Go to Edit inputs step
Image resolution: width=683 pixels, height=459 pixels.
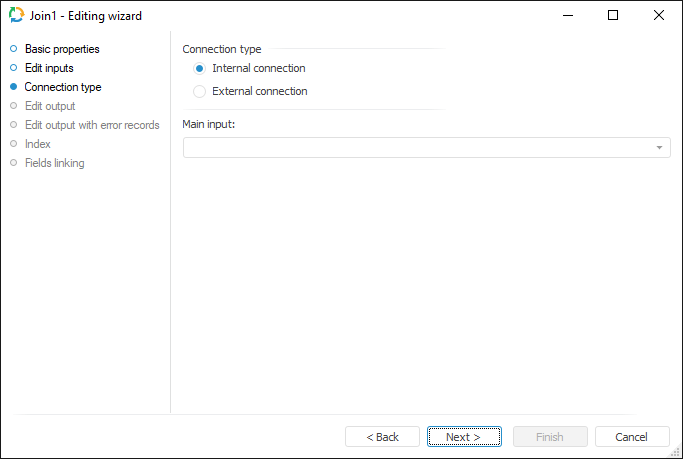pos(49,68)
